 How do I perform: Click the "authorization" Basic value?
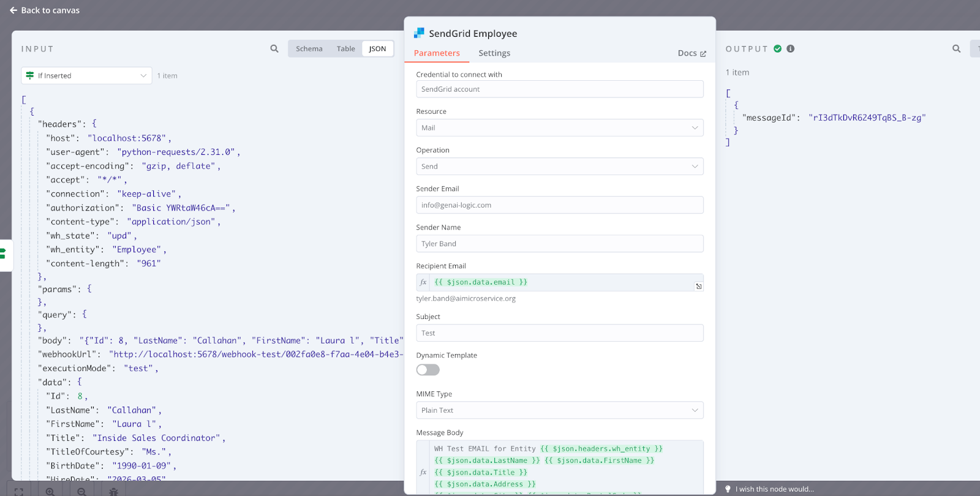[181, 208]
